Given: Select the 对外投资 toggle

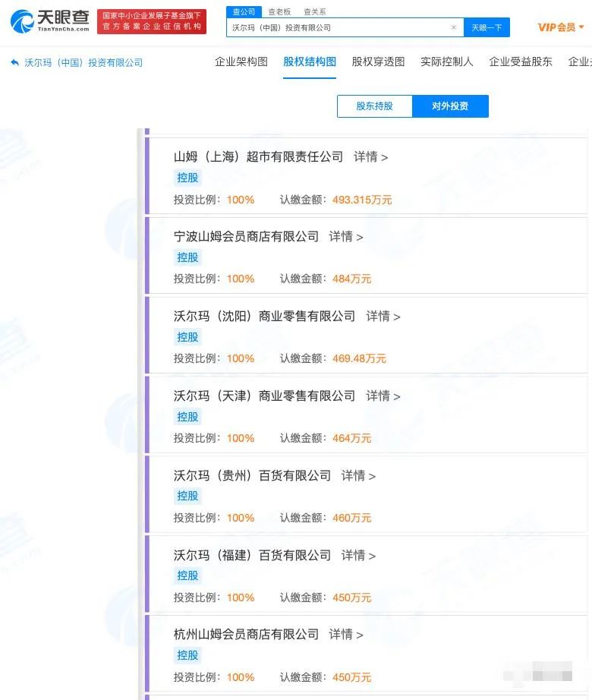Looking at the screenshot, I should (x=450, y=106).
